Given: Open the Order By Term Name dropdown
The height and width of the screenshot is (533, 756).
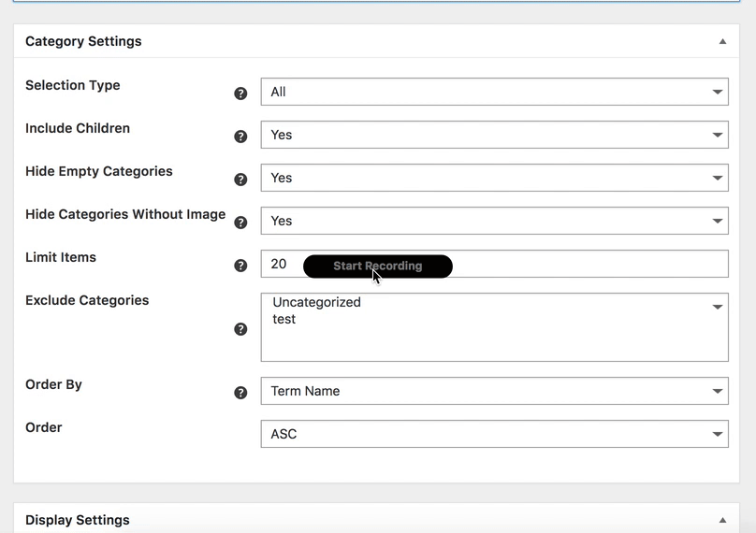Looking at the screenshot, I should coord(495,391).
